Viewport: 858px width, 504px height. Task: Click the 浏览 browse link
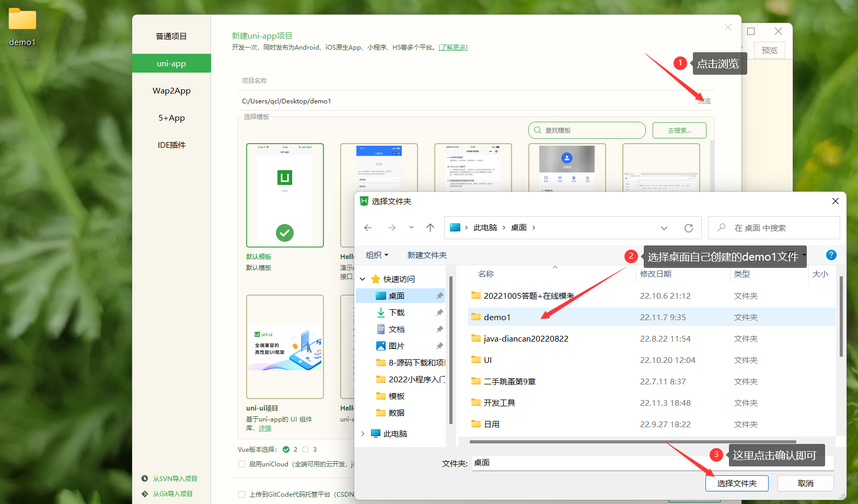(704, 101)
